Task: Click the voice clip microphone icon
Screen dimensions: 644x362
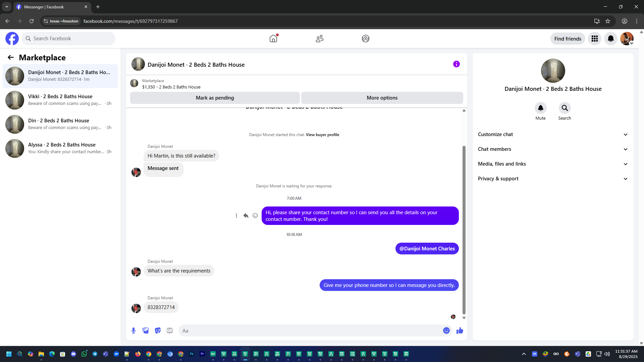Action: point(133,330)
